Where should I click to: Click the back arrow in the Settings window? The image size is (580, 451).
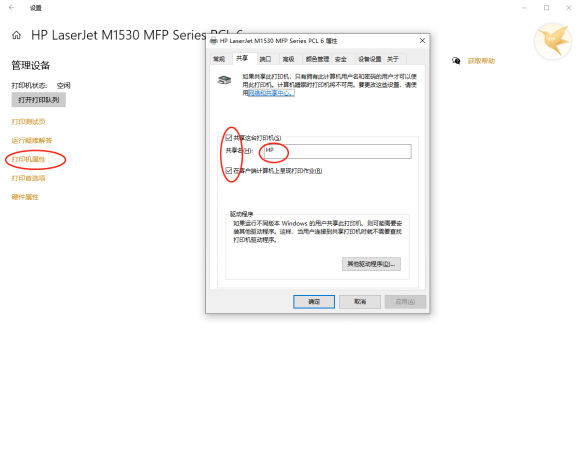pyautogui.click(x=12, y=7)
